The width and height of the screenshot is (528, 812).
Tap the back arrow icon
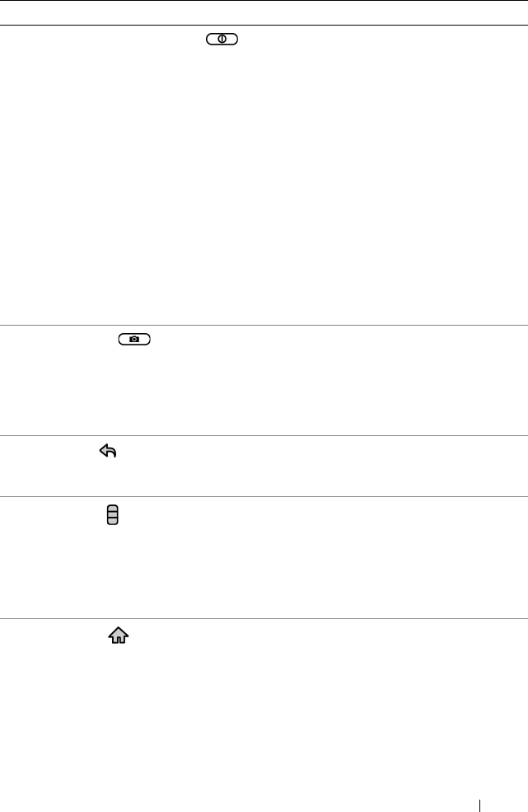[x=108, y=451]
